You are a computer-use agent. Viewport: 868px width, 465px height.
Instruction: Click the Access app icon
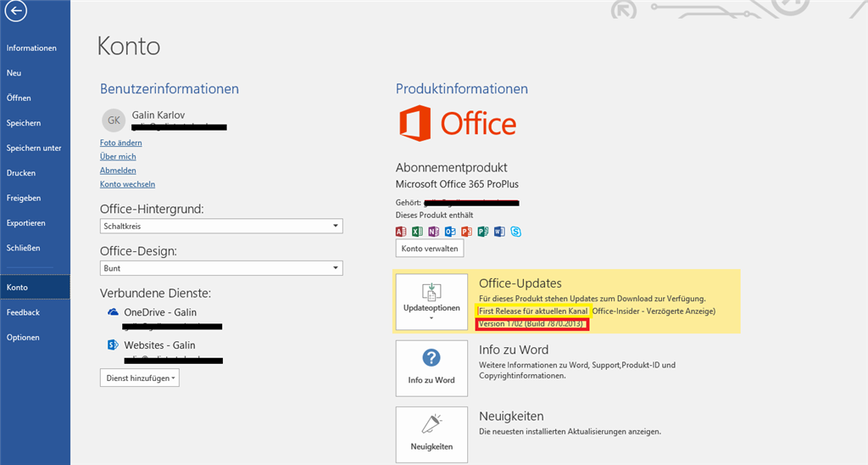pos(401,232)
